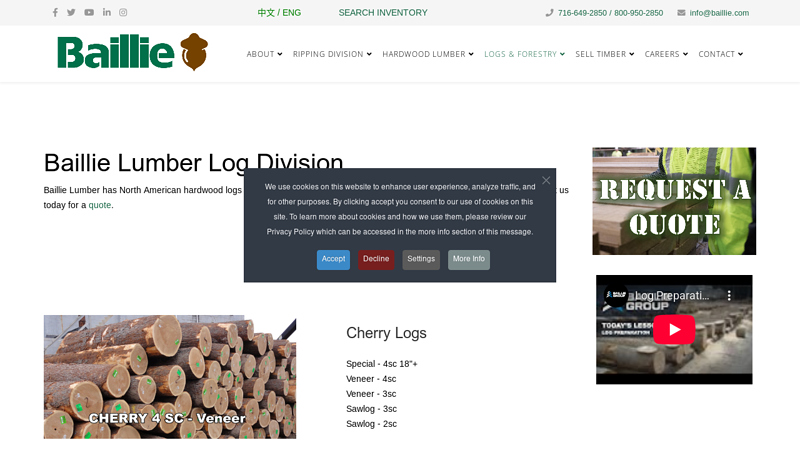Screen dimensions: 800x450
Task: Expand the Ripping Division menu
Action: (332, 54)
